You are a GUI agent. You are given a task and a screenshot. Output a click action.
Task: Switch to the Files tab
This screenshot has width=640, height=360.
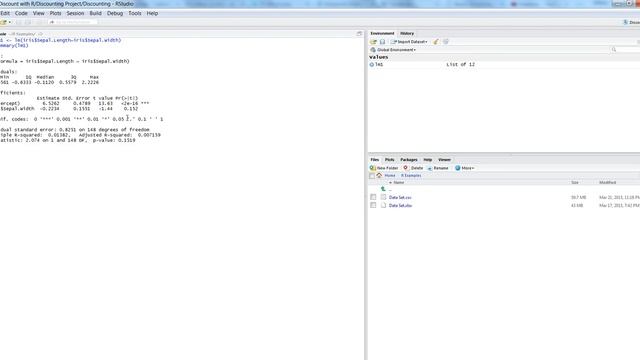pyautogui.click(x=375, y=160)
